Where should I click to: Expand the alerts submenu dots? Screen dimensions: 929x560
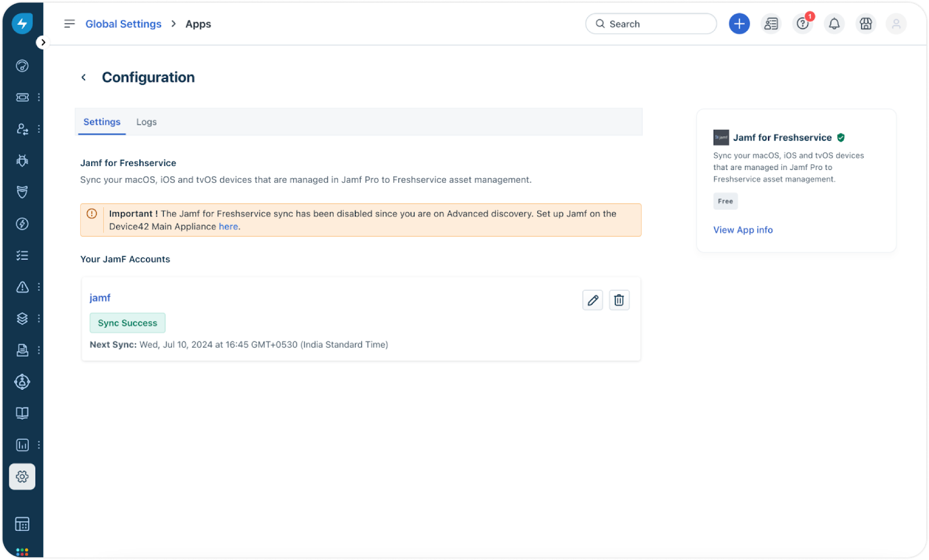39,287
